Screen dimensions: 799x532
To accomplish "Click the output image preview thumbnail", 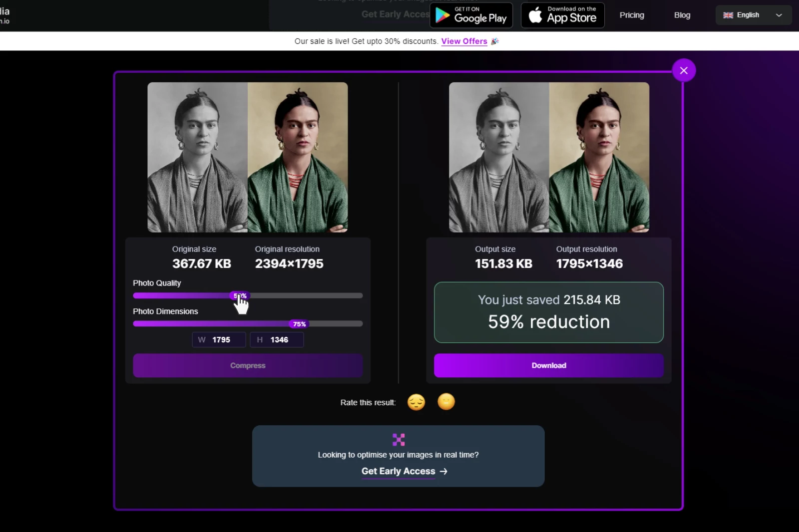I will pos(548,157).
